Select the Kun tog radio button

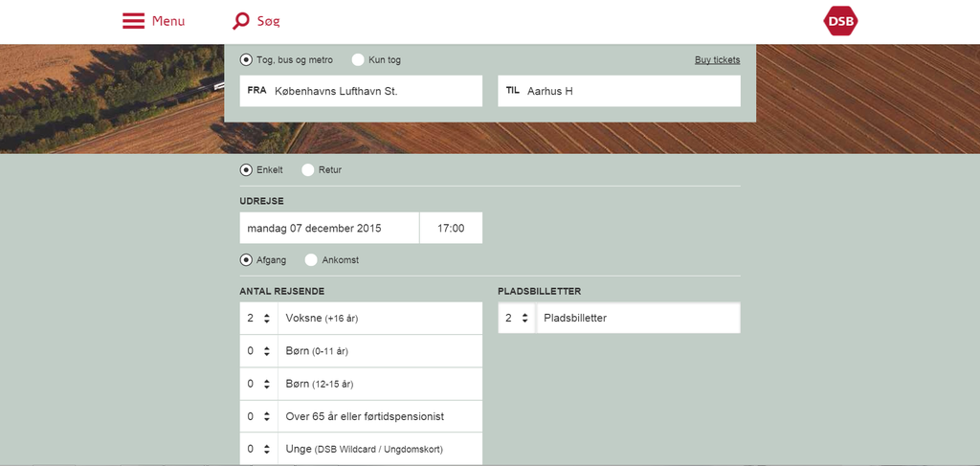(358, 60)
